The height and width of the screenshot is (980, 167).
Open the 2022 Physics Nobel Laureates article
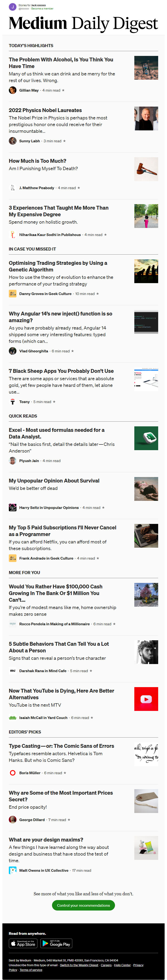(45, 110)
